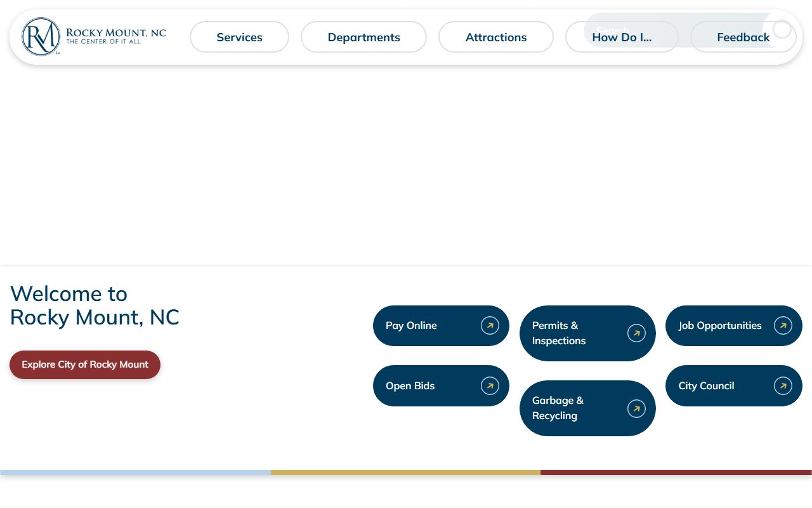Open the Attractions menu
This screenshot has height=508, width=812.
[x=495, y=37]
